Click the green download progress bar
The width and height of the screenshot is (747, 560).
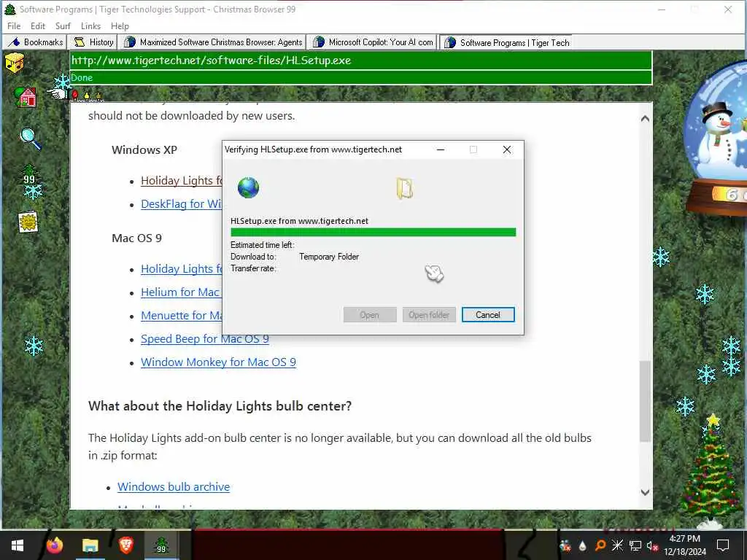(373, 232)
